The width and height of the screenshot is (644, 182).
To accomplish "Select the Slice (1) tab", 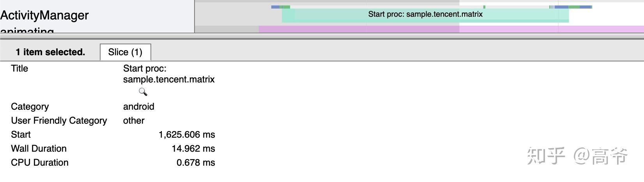I will (125, 52).
